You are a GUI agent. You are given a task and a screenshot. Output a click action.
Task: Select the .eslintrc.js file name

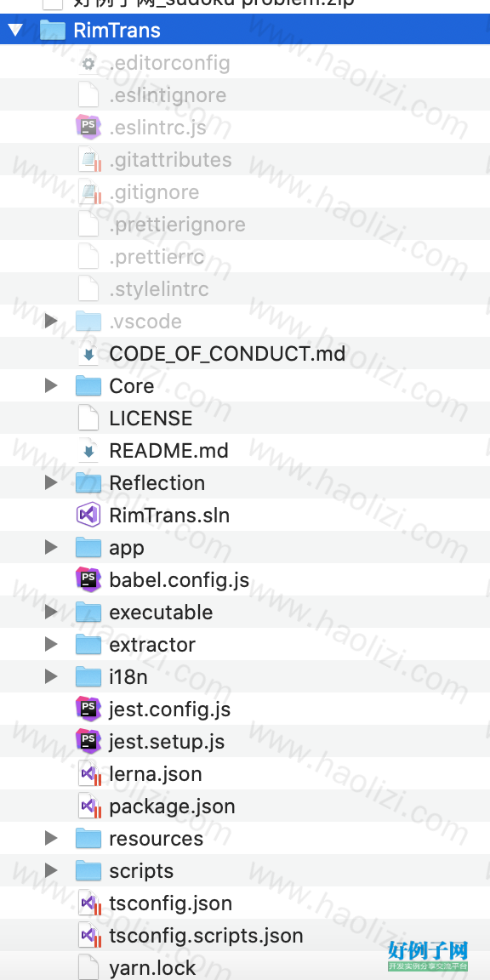157,128
